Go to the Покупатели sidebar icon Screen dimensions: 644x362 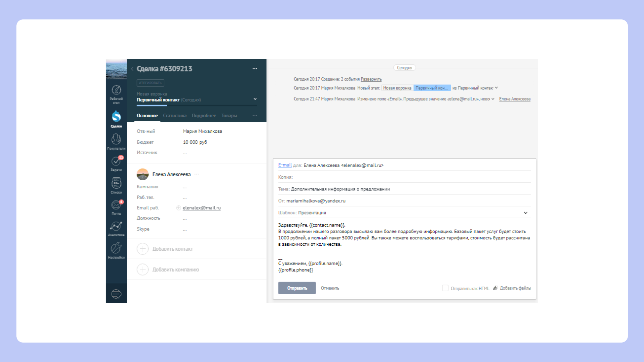pos(116,139)
